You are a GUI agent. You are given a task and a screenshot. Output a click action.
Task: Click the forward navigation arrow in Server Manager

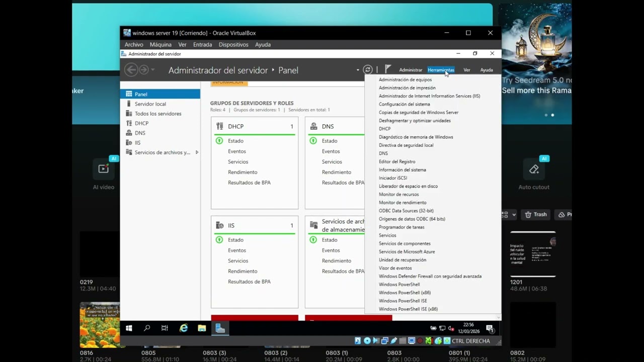(144, 70)
